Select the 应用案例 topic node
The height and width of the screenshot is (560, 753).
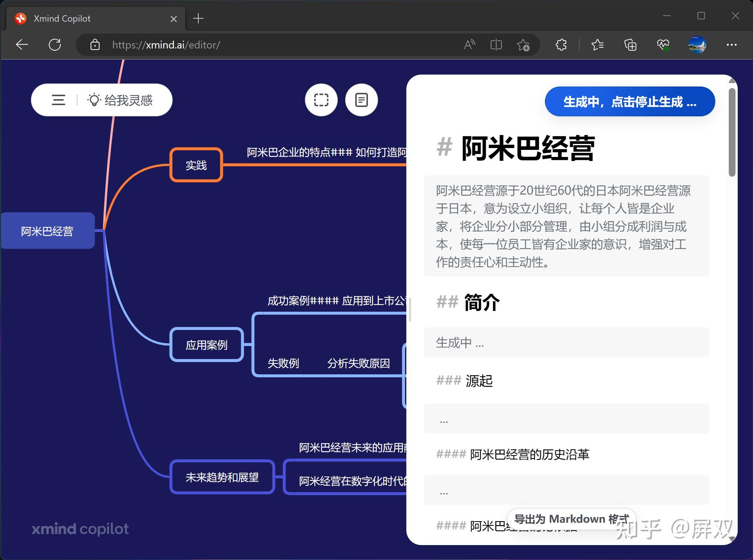207,345
